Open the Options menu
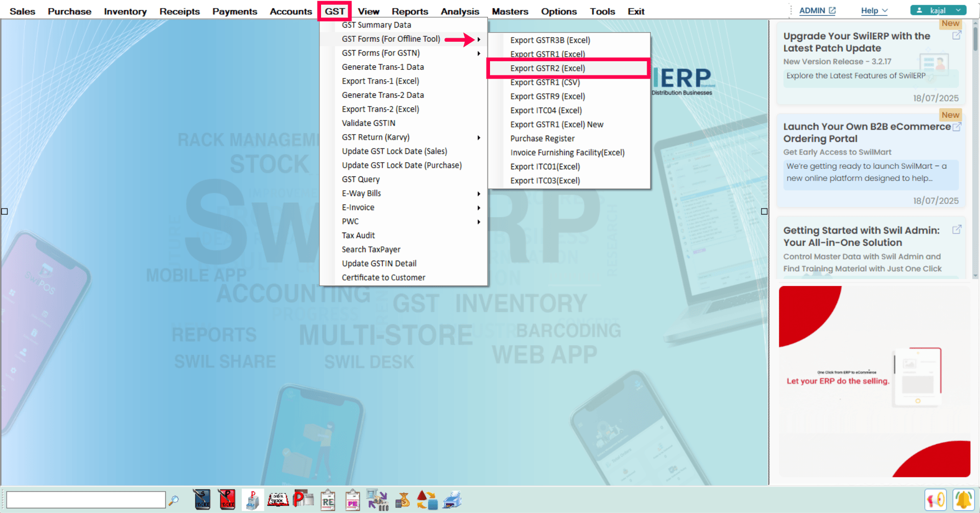 pyautogui.click(x=559, y=11)
